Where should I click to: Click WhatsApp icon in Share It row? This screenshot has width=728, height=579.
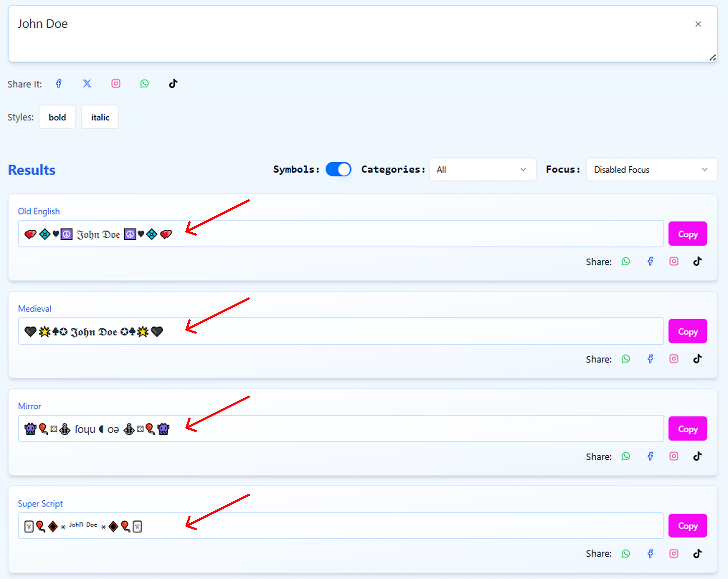[x=145, y=84]
